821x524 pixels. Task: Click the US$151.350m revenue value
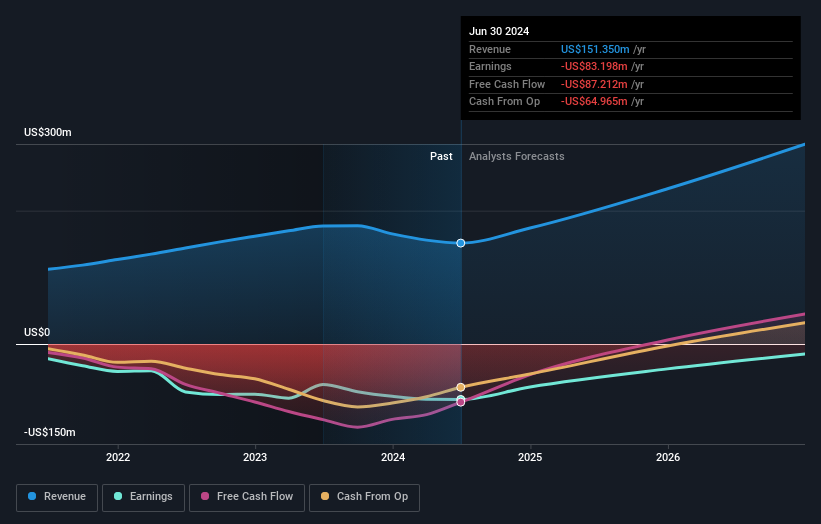[595, 49]
